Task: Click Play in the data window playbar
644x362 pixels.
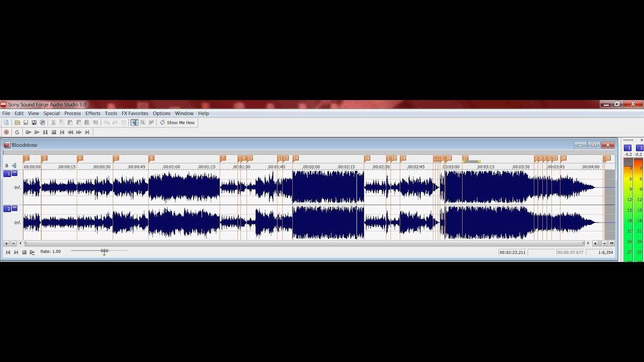Action: [x=32, y=252]
